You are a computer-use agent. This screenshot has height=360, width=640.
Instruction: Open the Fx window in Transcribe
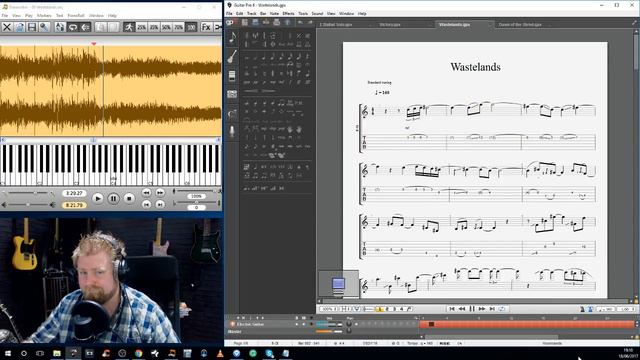pyautogui.click(x=206, y=27)
